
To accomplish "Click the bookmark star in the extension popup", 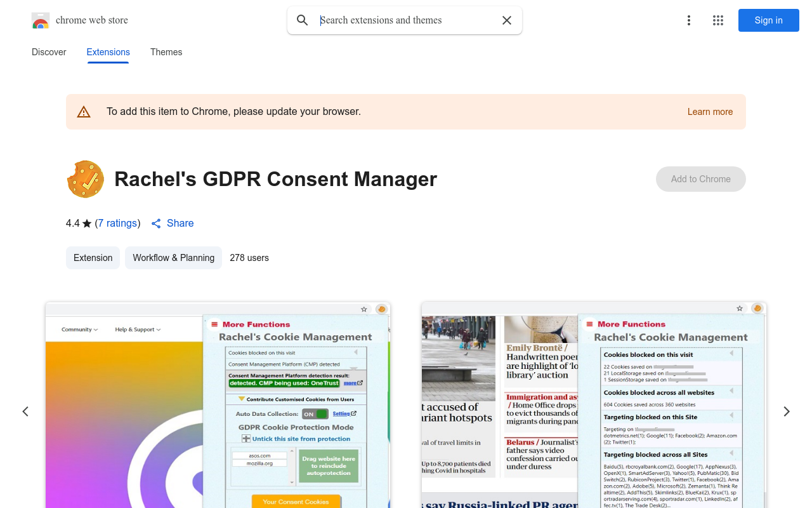I will click(x=363, y=309).
